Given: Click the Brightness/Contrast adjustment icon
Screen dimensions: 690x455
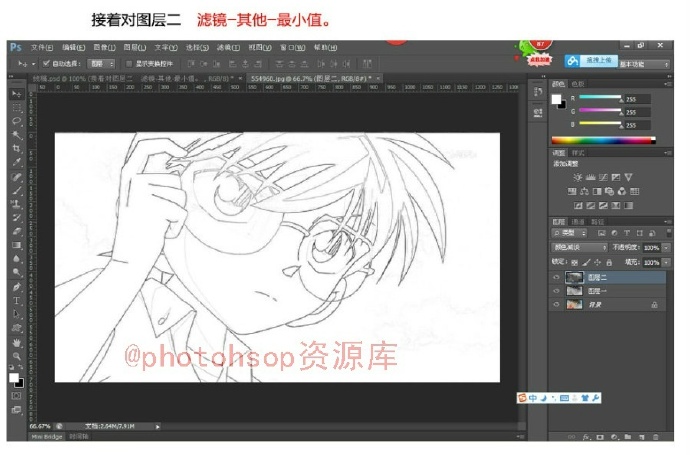Looking at the screenshot, I should 577,177.
